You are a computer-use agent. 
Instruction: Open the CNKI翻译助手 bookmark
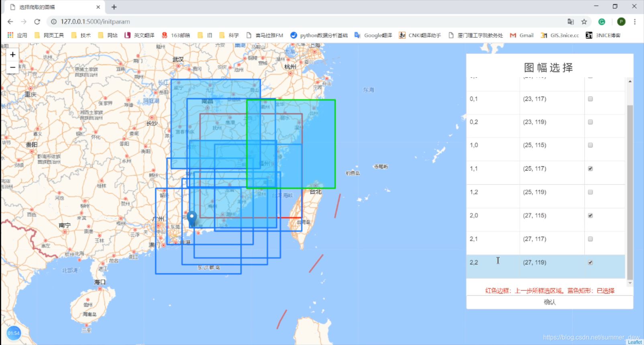pyautogui.click(x=420, y=35)
